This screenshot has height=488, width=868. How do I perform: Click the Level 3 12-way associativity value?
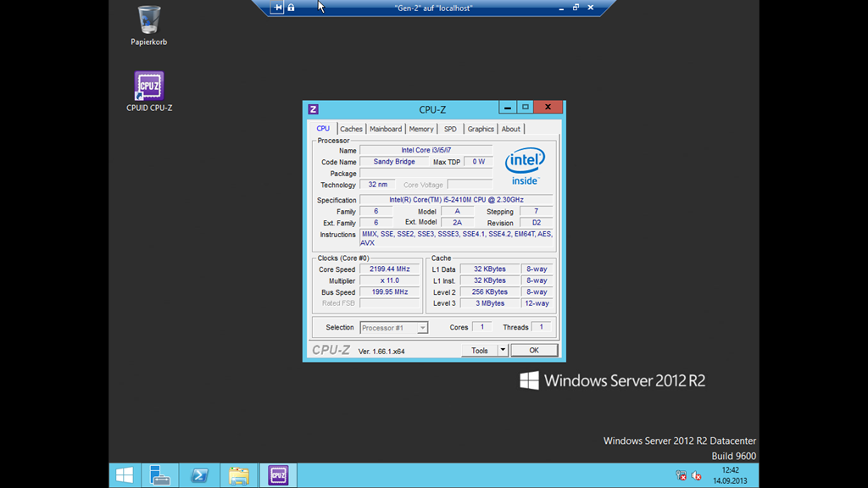point(537,303)
